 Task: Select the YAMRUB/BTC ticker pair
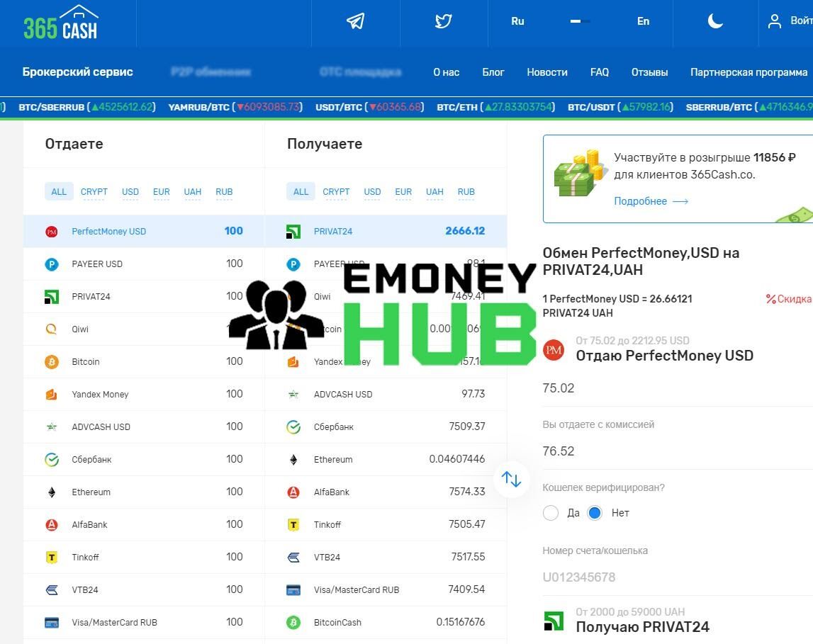point(235,107)
